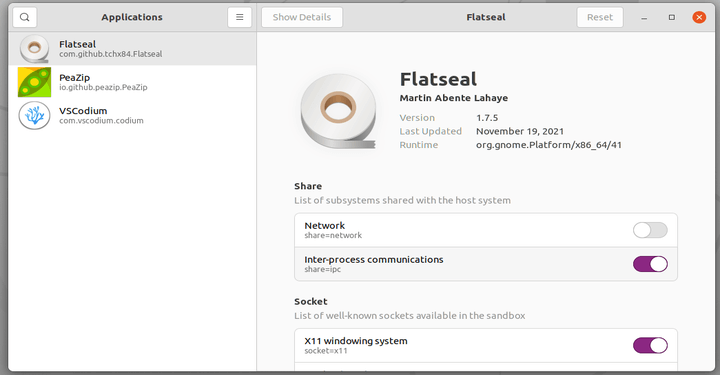Click the Socket section heading
This screenshot has width=720, height=375.
pos(311,302)
